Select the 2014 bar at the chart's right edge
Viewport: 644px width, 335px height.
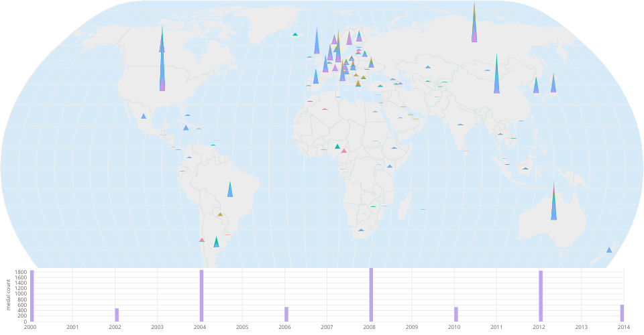click(622, 313)
